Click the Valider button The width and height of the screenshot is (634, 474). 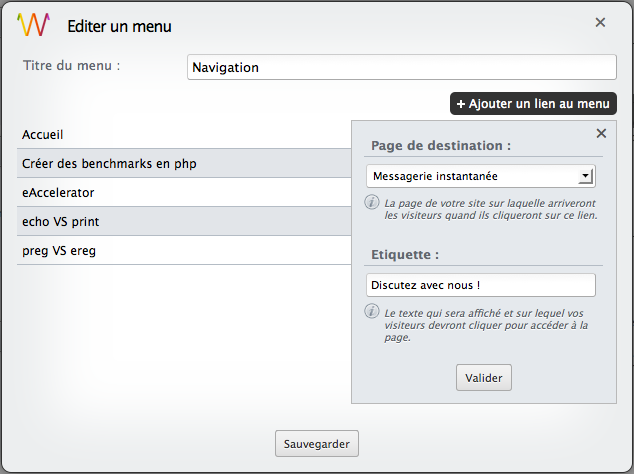(484, 378)
